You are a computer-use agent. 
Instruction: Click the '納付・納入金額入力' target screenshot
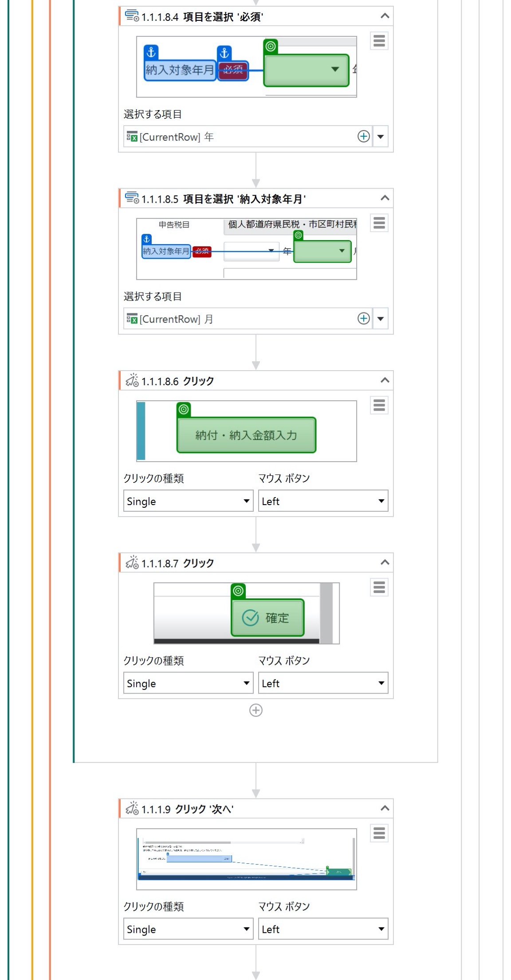click(x=247, y=431)
